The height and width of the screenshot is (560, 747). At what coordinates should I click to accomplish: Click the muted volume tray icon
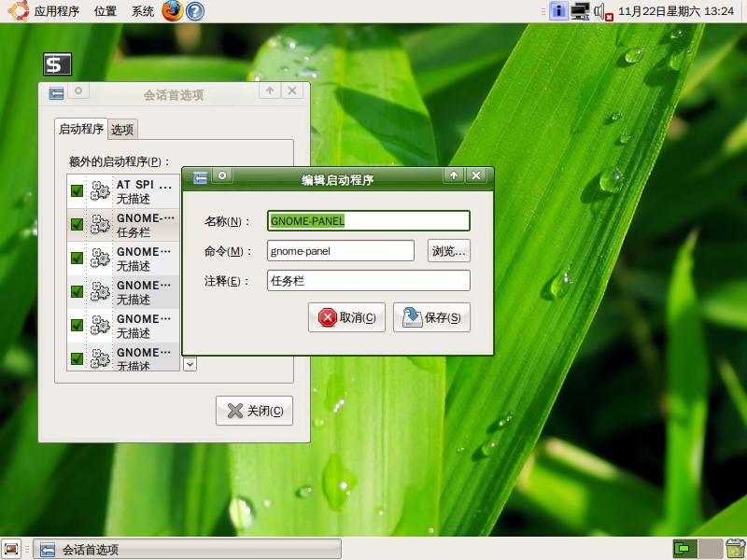click(602, 12)
